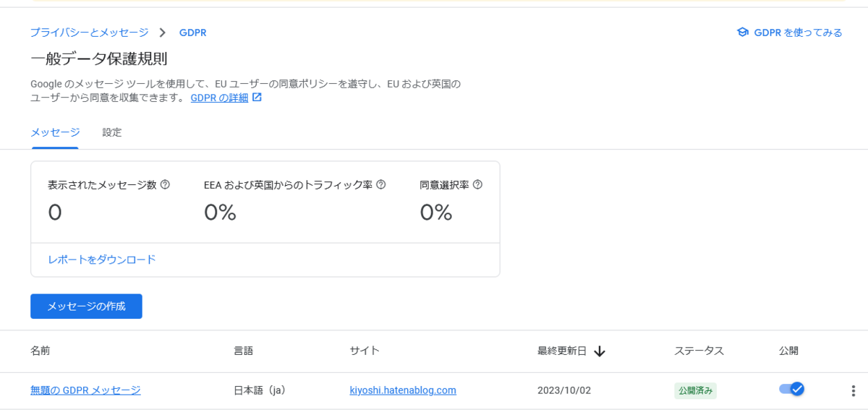Click the メッセージの作成 button
868x420 pixels.
point(86,306)
